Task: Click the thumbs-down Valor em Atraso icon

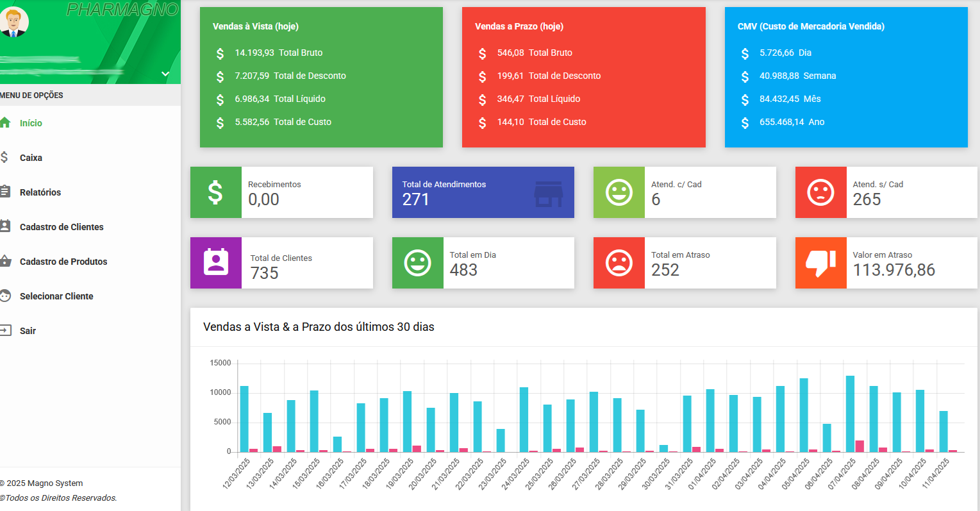Action: point(820,263)
